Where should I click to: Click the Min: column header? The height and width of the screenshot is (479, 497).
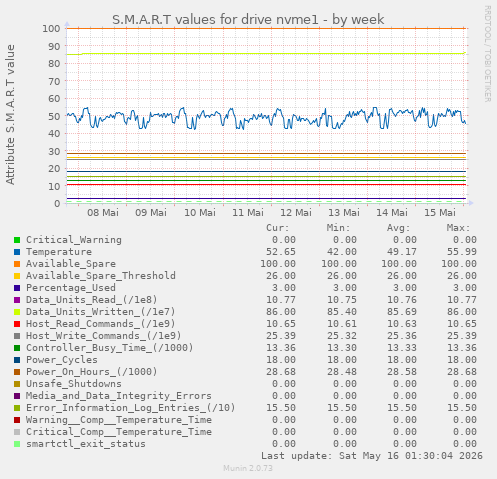(x=338, y=228)
